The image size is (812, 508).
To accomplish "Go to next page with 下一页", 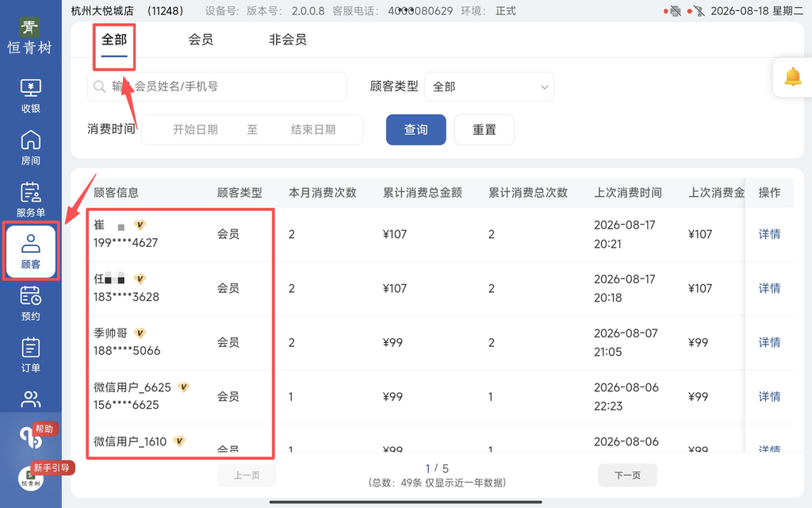I will (628, 475).
